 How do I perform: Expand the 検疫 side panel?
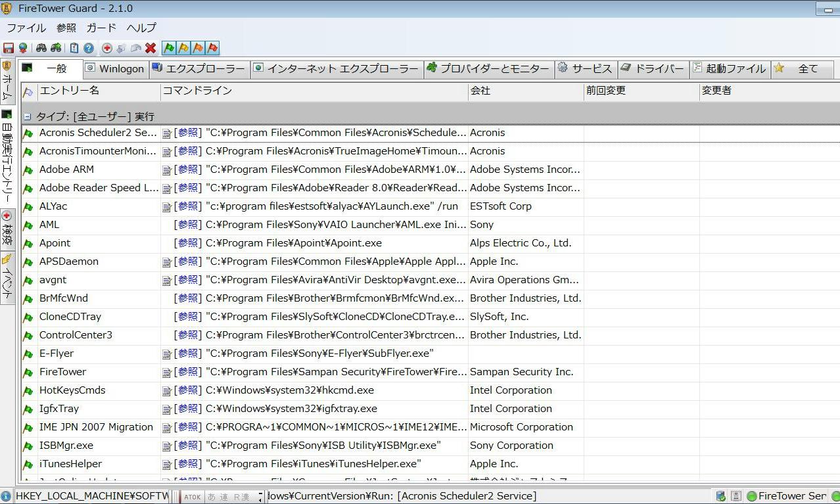click(x=7, y=227)
